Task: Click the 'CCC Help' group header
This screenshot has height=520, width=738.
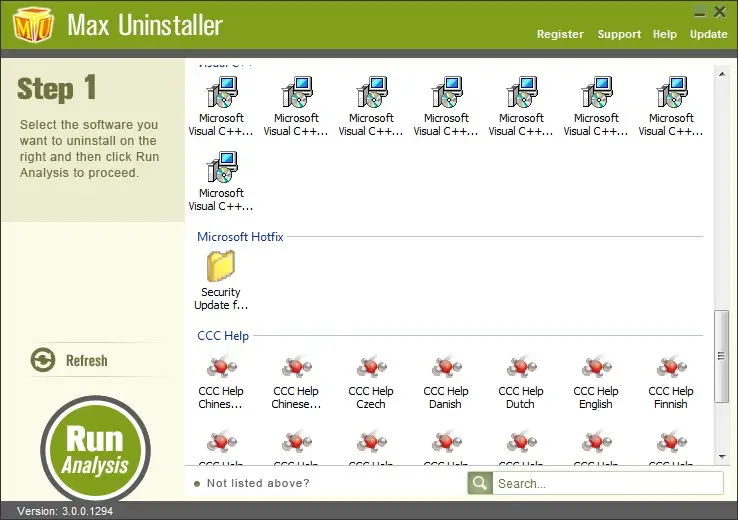Action: 223,336
